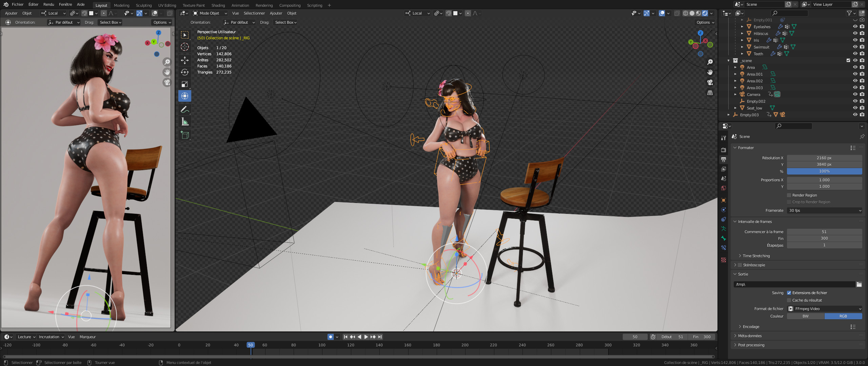Open the Framerate 30 fps dropdown
This screenshot has height=366, width=868.
(x=824, y=210)
